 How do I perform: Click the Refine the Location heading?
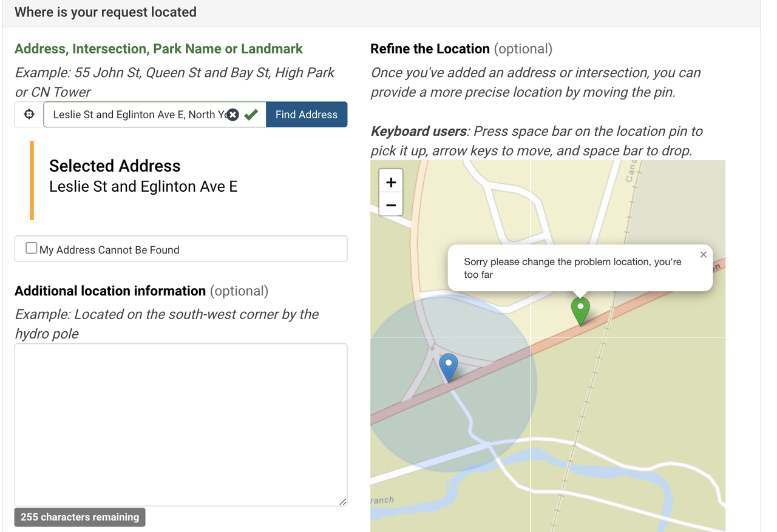[430, 49]
